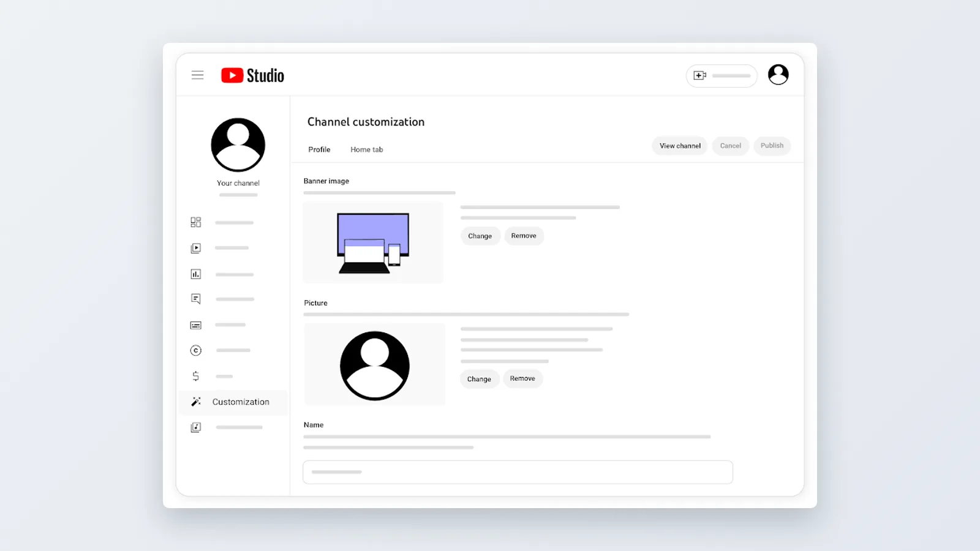Click the channel picture preview thumbnail

[375, 364]
